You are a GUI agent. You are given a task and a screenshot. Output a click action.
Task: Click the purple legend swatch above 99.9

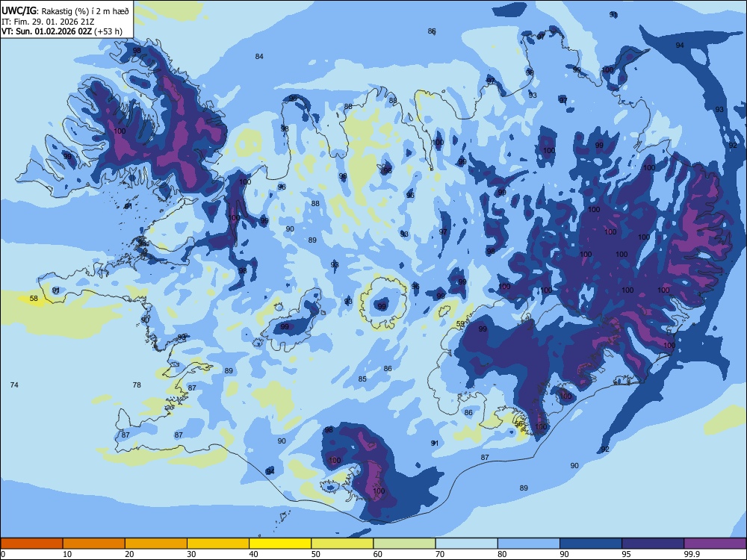point(715,544)
